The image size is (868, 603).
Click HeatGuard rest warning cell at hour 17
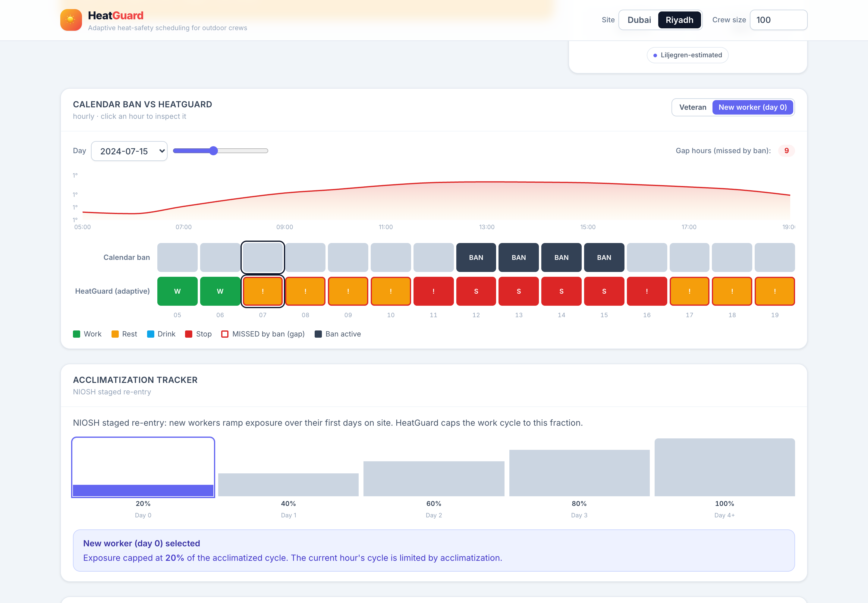click(689, 291)
